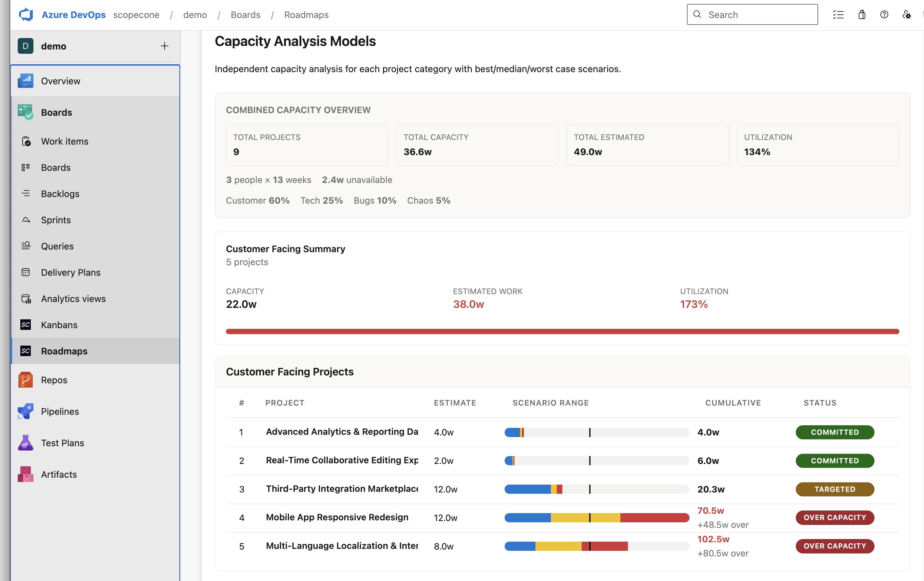Open the Kanbans extension
This screenshot has width=924, height=581.
(59, 324)
